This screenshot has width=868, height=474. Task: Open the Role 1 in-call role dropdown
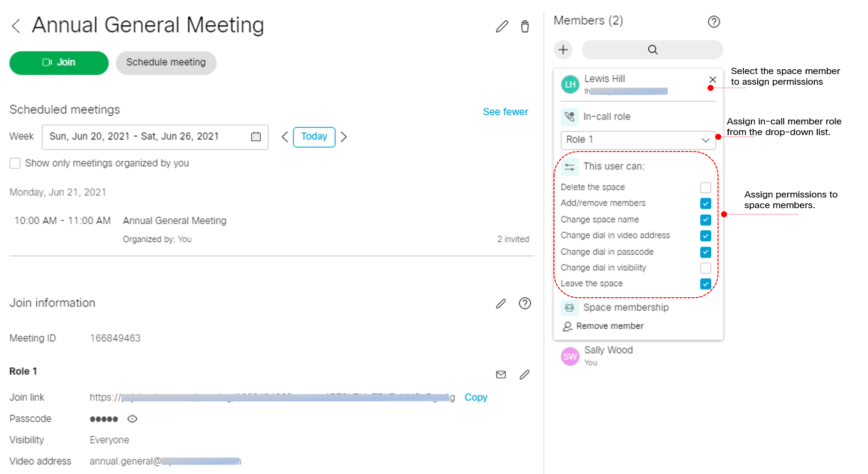click(637, 140)
